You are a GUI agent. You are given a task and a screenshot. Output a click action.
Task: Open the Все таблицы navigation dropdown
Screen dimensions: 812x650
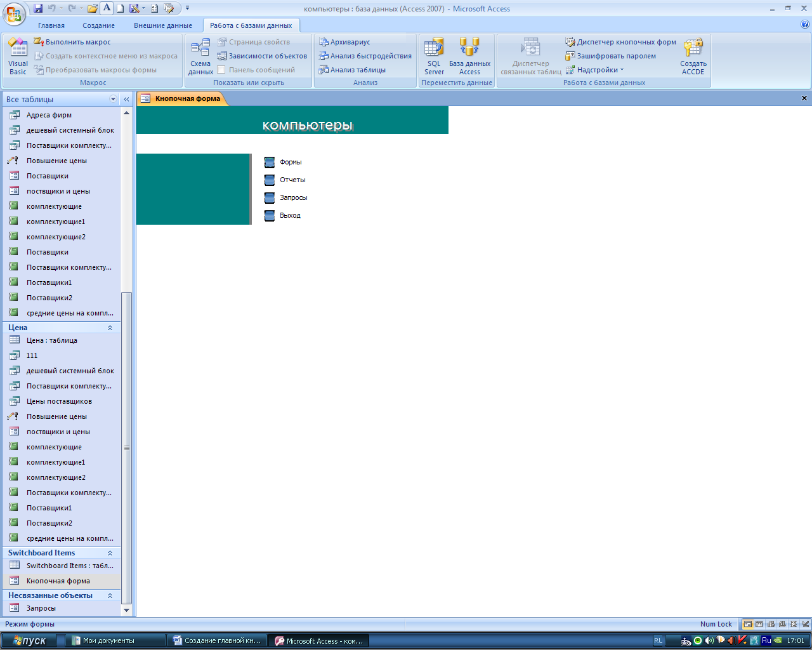[x=114, y=99]
